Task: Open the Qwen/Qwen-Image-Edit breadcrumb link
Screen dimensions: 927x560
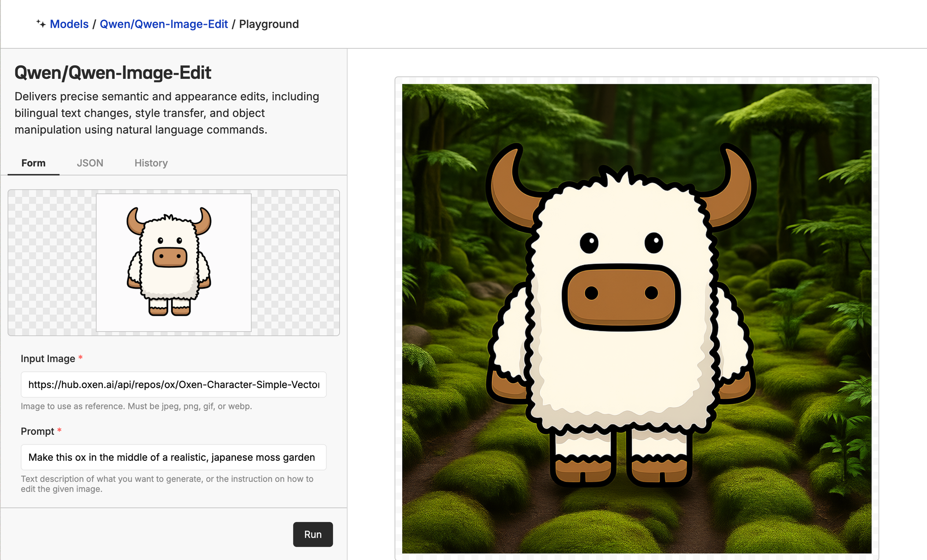Action: (164, 24)
